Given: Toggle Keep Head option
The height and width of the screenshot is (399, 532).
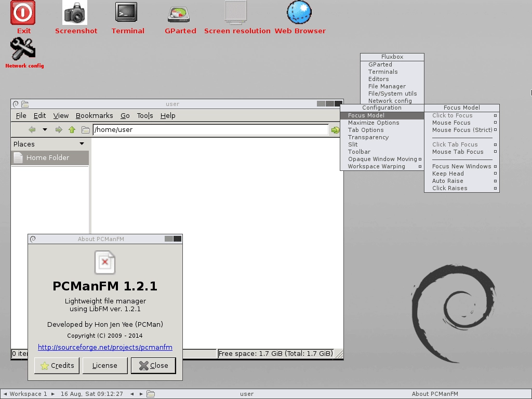Looking at the screenshot, I should click(462, 174).
